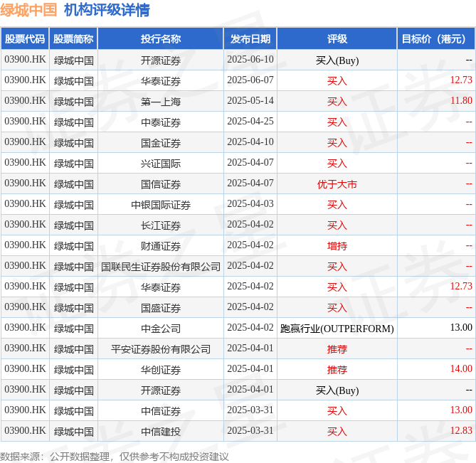476x463 pixels.
Task: Click 国联民生证券股份有限公司 broker name
Action: [161, 267]
